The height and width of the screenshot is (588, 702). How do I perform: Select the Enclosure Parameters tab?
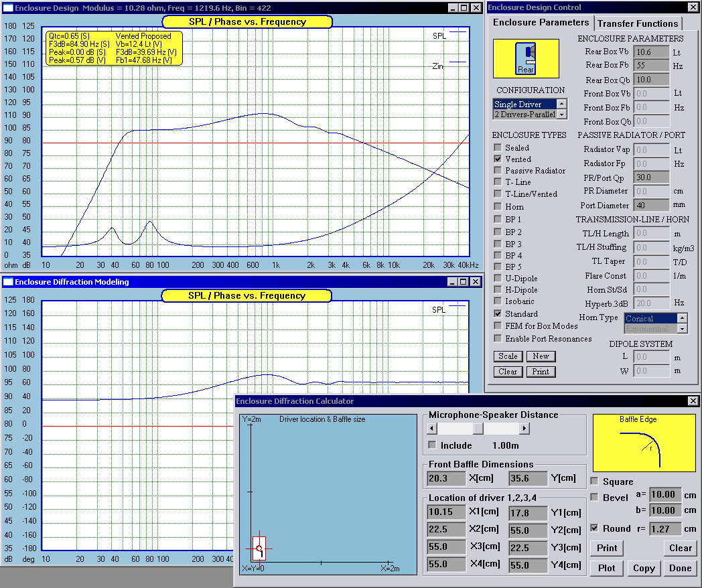(x=541, y=23)
